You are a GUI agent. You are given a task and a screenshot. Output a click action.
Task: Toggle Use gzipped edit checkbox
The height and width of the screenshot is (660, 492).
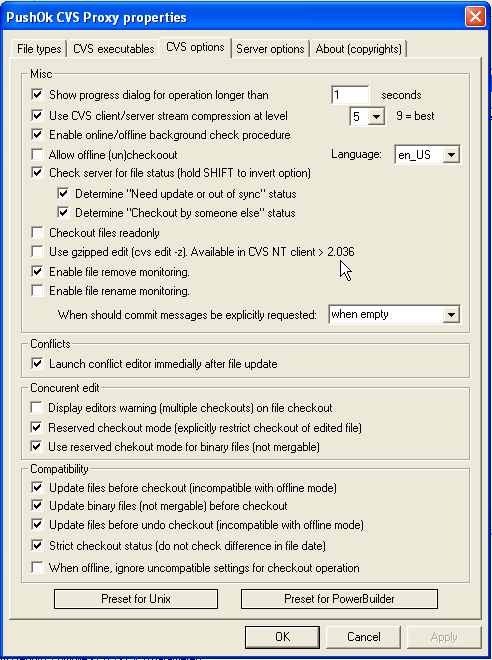coord(37,252)
